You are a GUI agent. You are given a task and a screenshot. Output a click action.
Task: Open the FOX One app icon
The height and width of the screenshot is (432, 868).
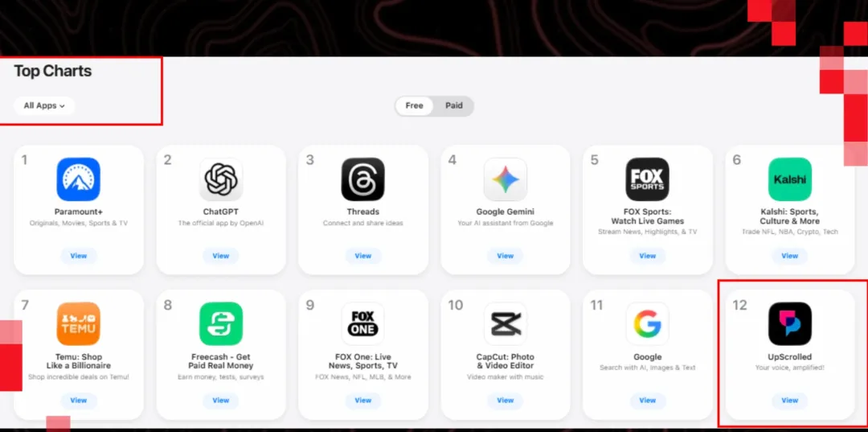click(x=362, y=324)
